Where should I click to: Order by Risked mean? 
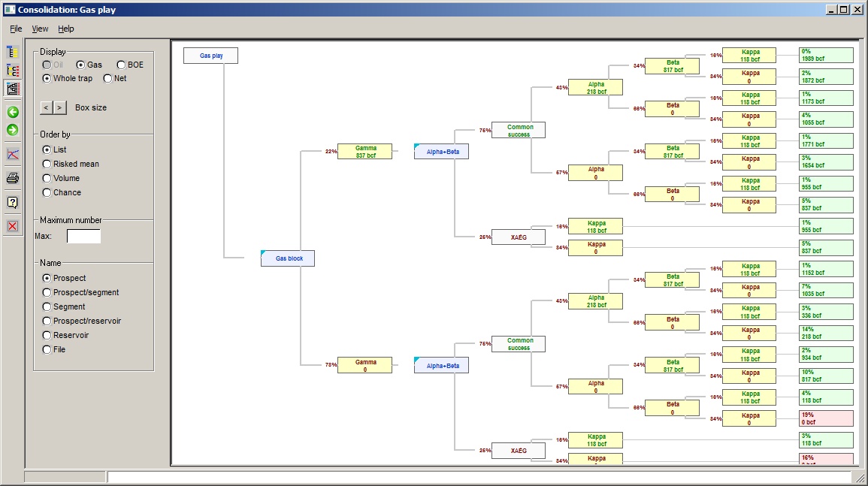[47, 165]
